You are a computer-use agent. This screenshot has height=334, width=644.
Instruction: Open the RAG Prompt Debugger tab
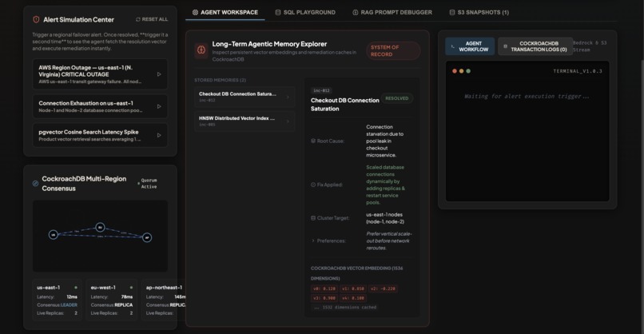pos(392,12)
